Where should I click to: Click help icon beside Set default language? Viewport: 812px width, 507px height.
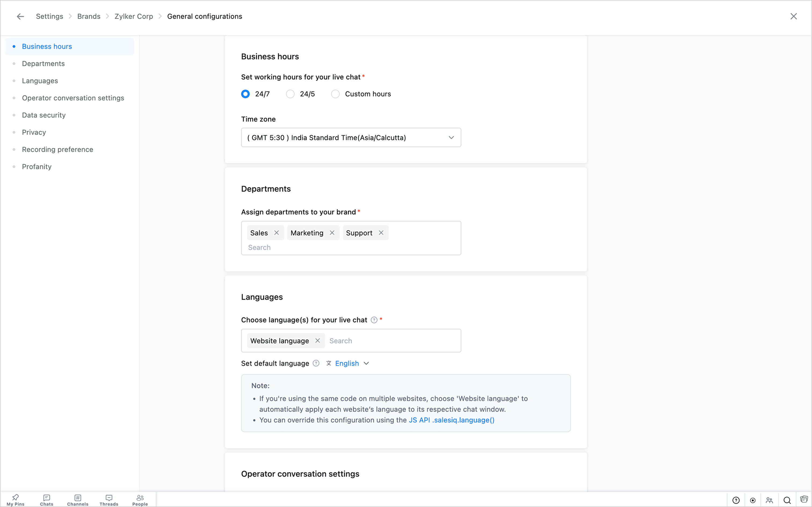pyautogui.click(x=316, y=363)
